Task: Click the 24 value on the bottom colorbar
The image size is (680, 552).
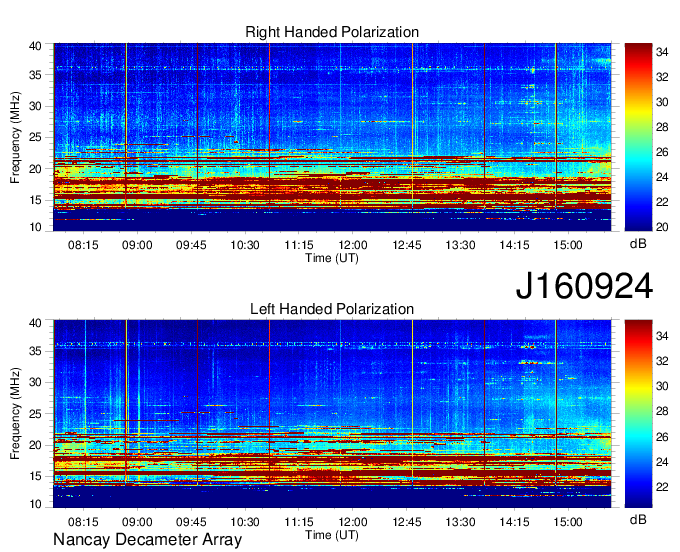Action: tap(662, 462)
